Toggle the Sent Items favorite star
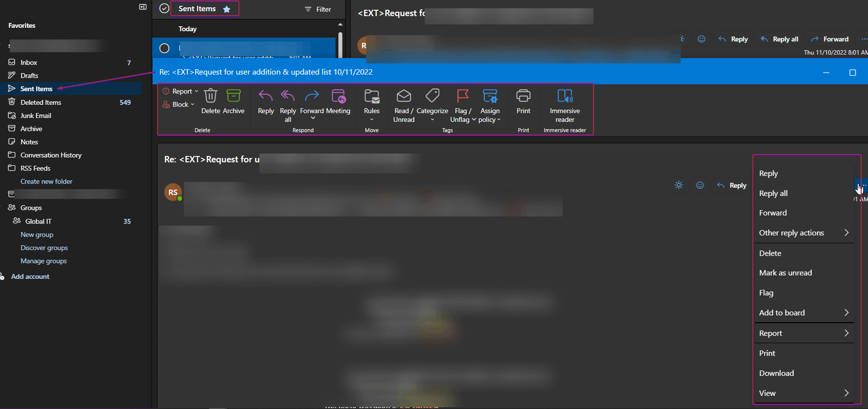This screenshot has width=868, height=409. (x=227, y=9)
